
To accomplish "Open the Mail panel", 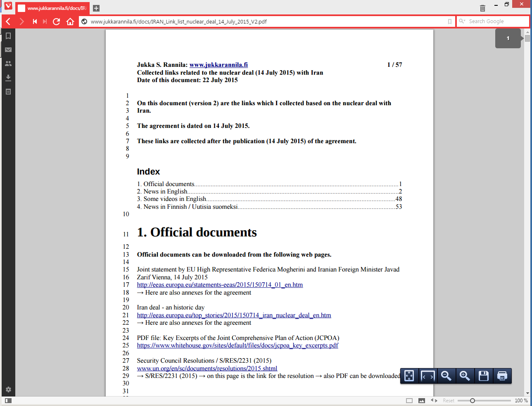I will (x=8, y=50).
